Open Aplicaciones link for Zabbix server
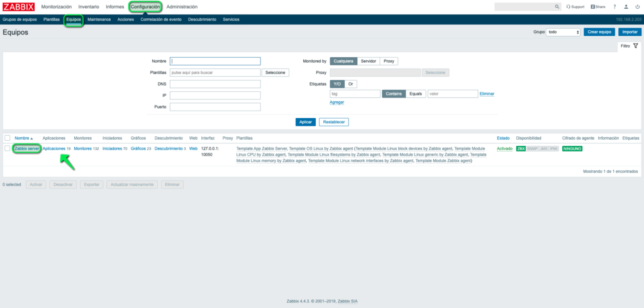The image size is (644, 308). (54, 148)
